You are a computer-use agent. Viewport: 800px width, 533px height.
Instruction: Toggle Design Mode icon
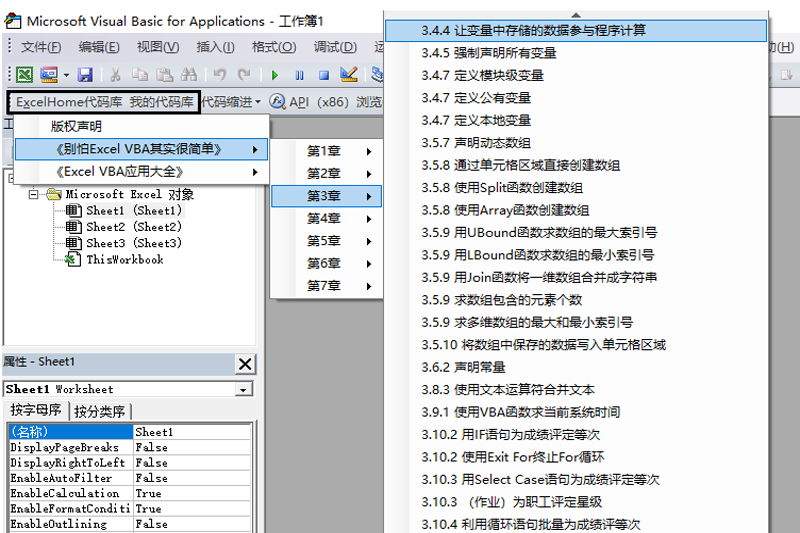[348, 75]
